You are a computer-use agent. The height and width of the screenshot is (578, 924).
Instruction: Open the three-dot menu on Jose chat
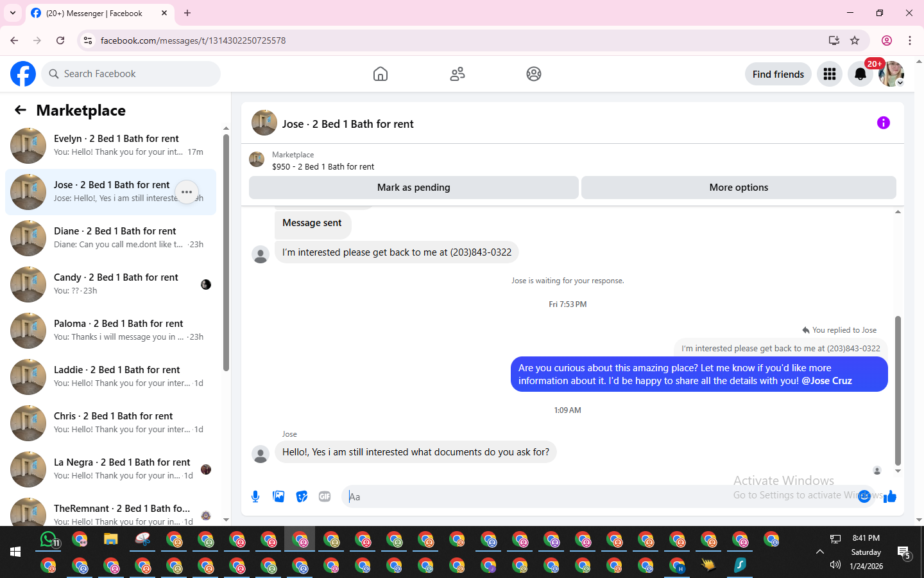(187, 192)
